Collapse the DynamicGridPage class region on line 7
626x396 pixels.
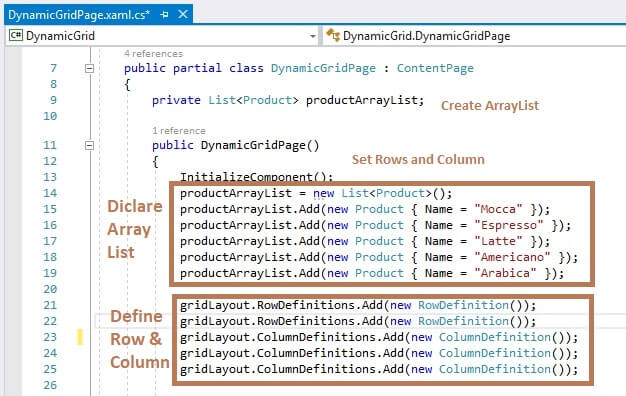89,68
